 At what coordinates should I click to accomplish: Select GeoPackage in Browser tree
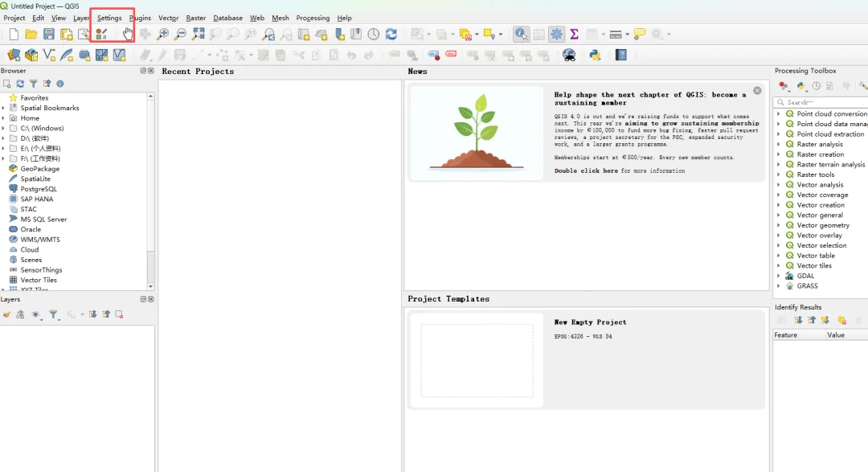40,168
